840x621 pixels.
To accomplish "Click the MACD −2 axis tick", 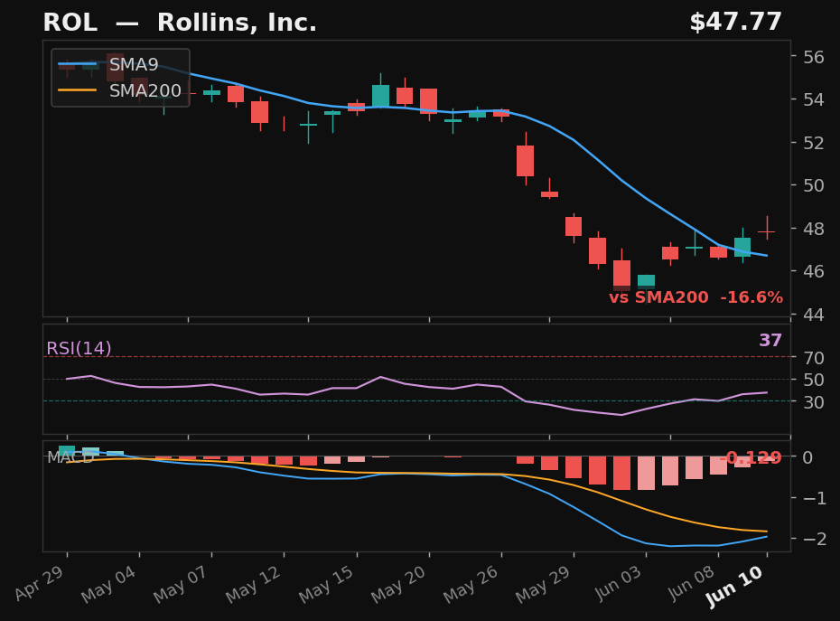I will 815,539.
